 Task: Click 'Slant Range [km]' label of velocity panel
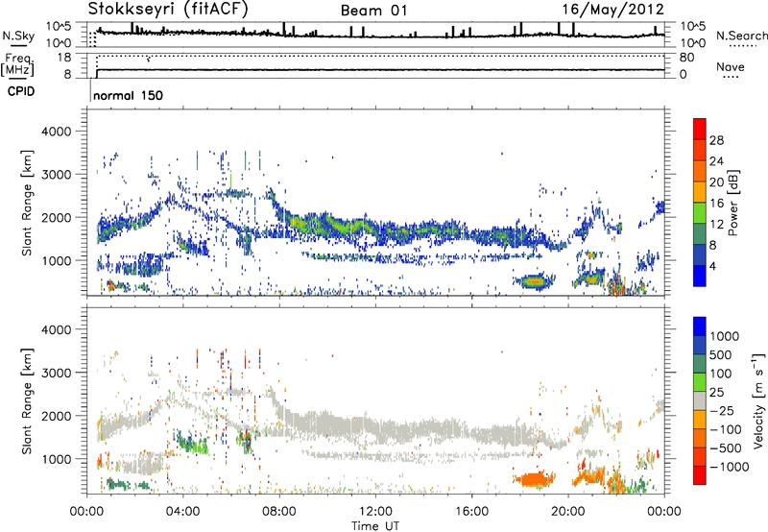click(27, 400)
